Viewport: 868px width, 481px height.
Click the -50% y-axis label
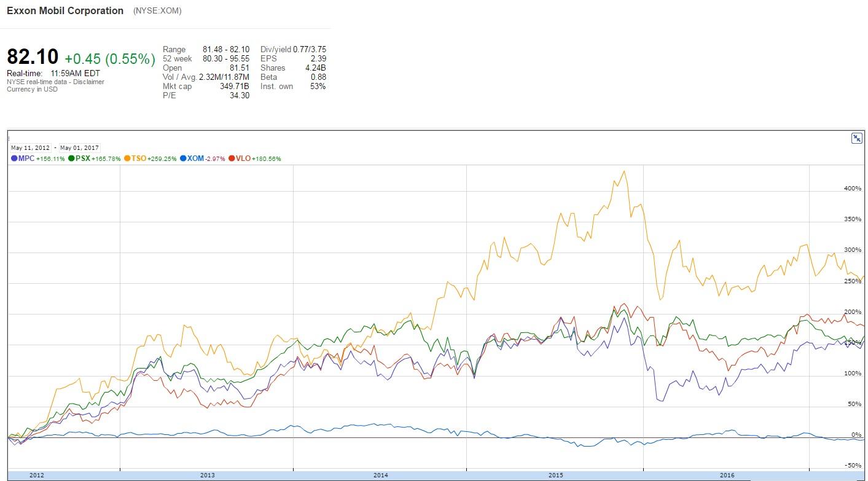click(x=853, y=466)
